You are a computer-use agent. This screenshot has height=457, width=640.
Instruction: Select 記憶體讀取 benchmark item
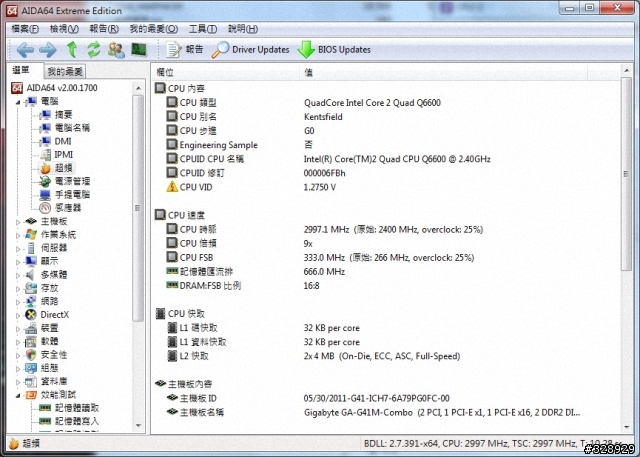coord(77,408)
